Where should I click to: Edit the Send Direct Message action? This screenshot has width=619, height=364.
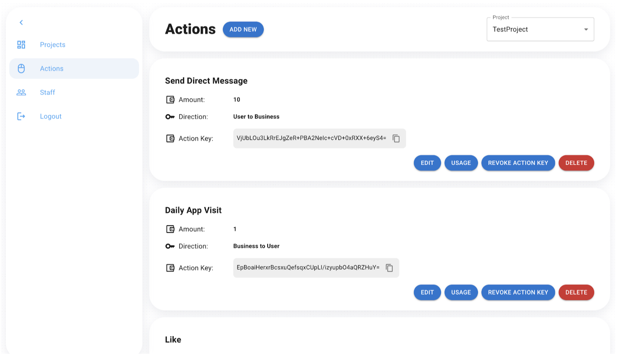[x=427, y=163]
